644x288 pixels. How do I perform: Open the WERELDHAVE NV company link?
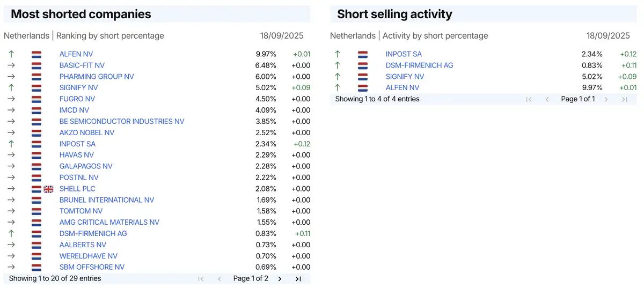pos(89,257)
